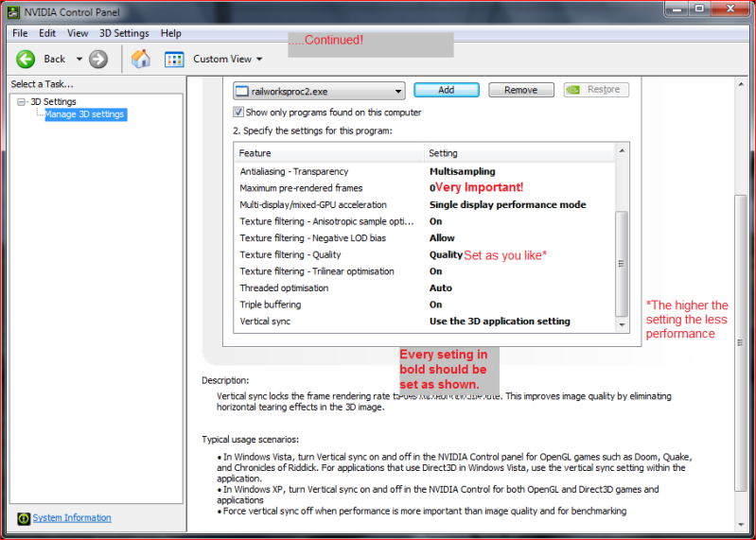
Task: Close the NVIDIA Control Panel window
Action: pyautogui.click(x=730, y=9)
